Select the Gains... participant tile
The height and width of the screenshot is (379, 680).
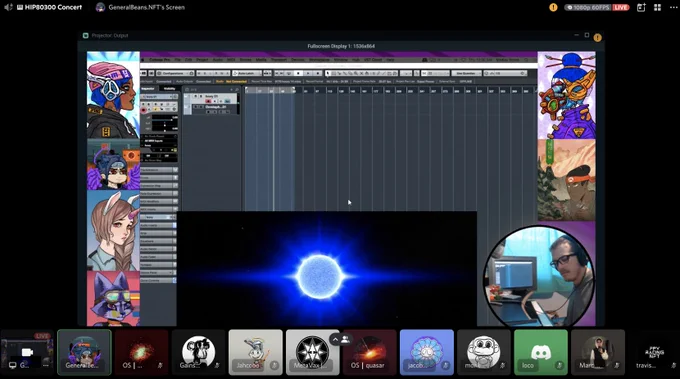(x=198, y=352)
